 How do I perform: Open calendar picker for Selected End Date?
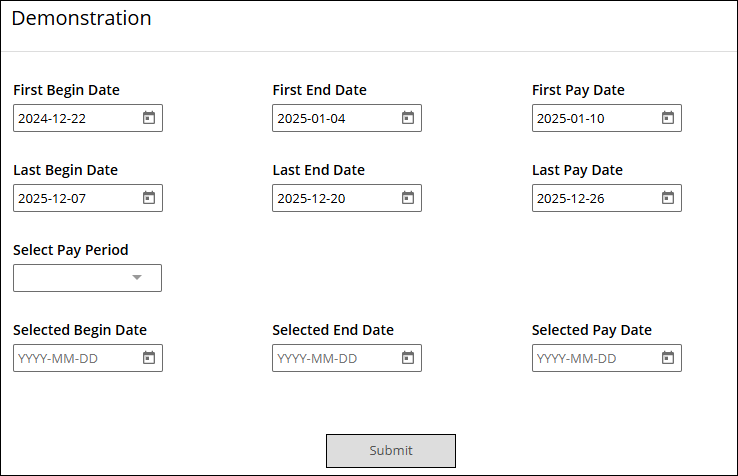pyautogui.click(x=408, y=358)
